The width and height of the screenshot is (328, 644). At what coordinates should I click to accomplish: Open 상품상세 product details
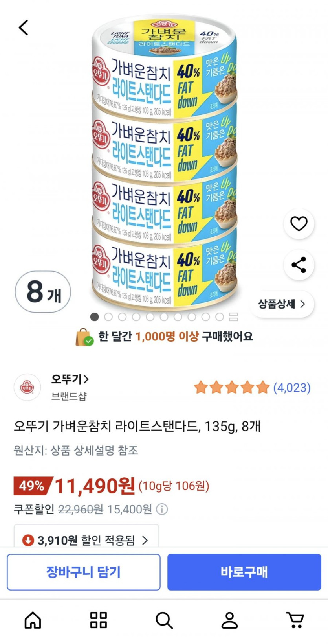(x=282, y=304)
